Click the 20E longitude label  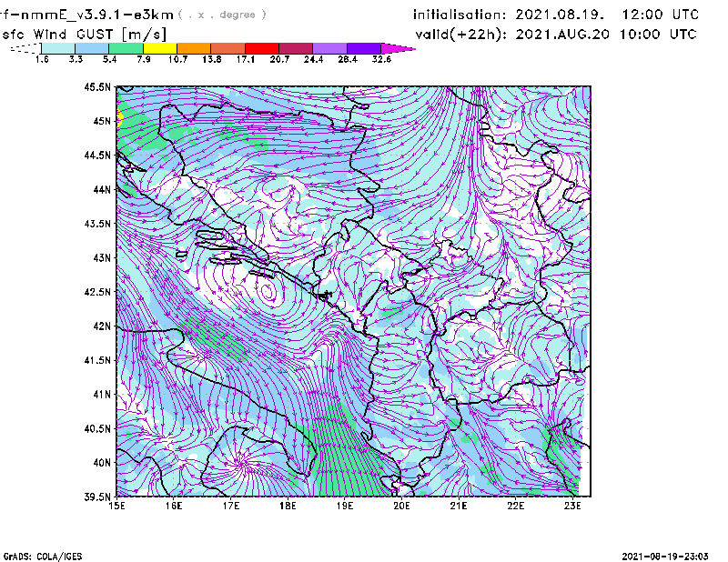point(401,506)
